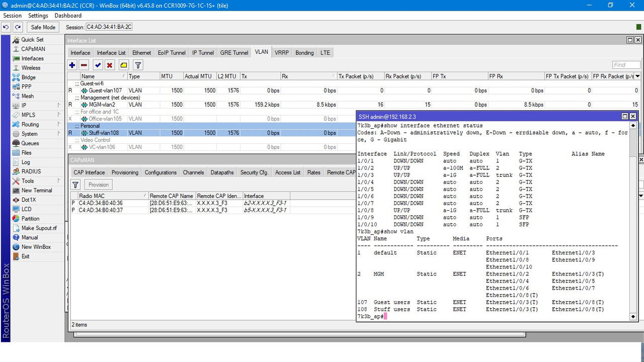Open Manual from sidebar
Screen dimensions: 644x362
30,237
